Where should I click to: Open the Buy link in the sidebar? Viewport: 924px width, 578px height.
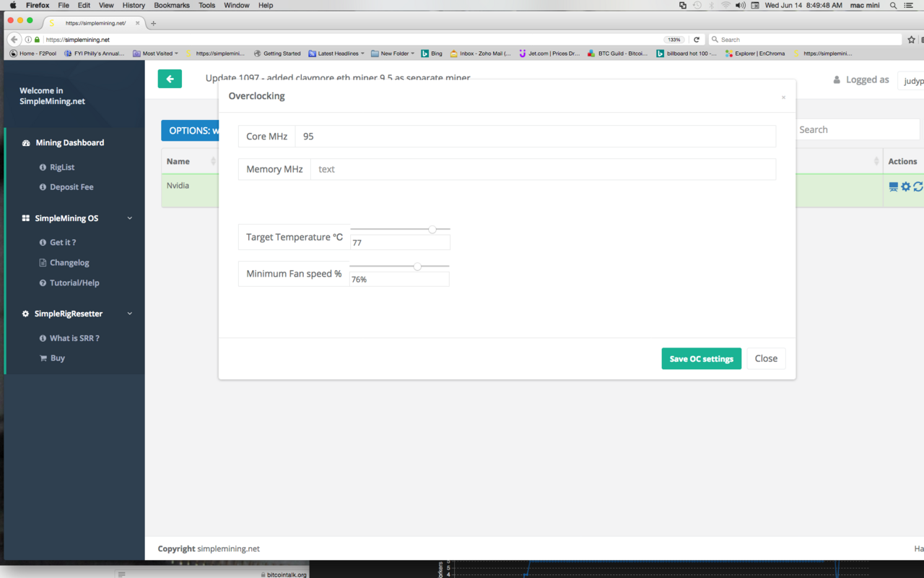pos(57,358)
